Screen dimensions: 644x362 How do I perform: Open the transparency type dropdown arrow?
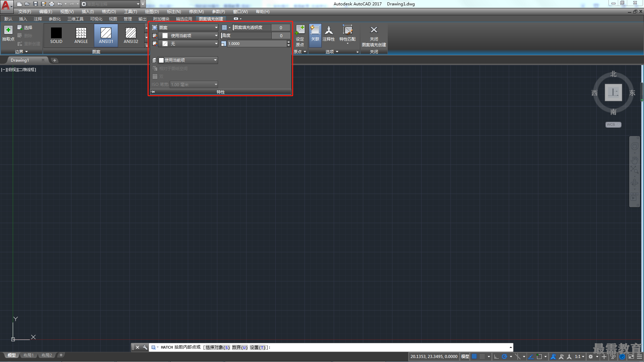point(229,27)
